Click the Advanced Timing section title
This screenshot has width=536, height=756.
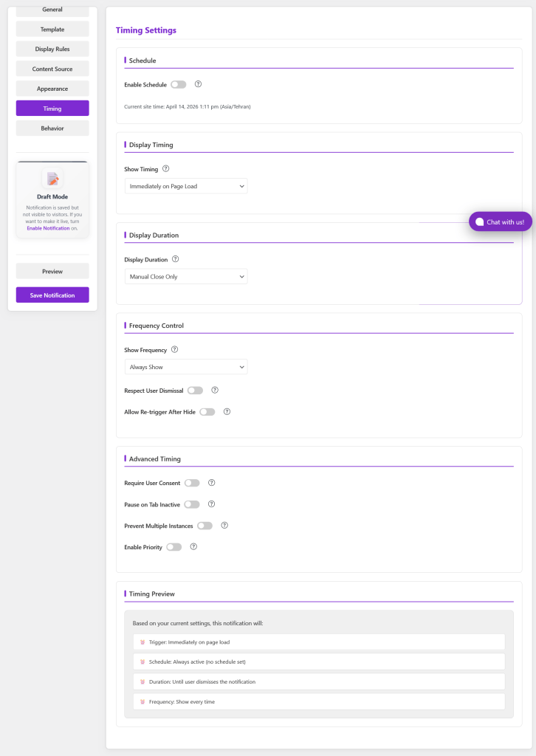pyautogui.click(x=155, y=458)
